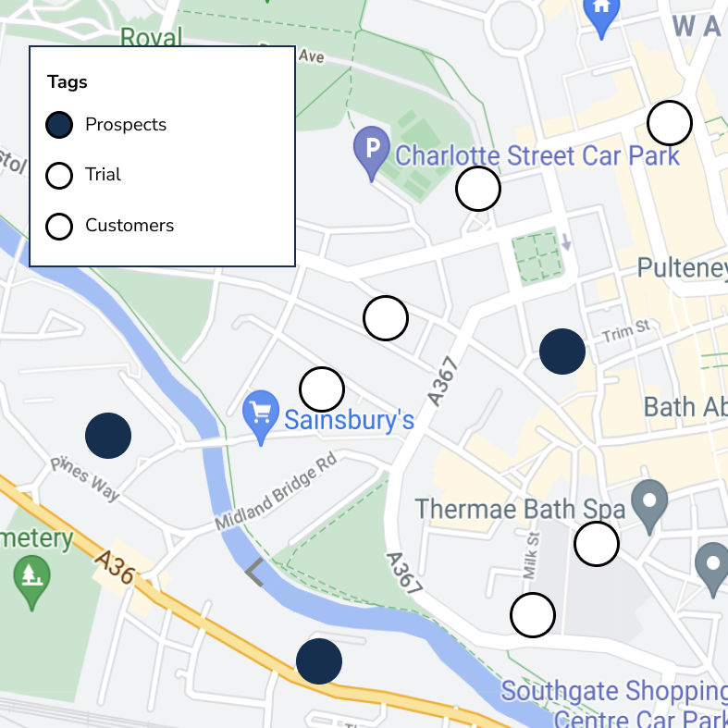Select white marker beside Charlotte Street Car Park label
This screenshot has width=728, height=728.
[478, 189]
